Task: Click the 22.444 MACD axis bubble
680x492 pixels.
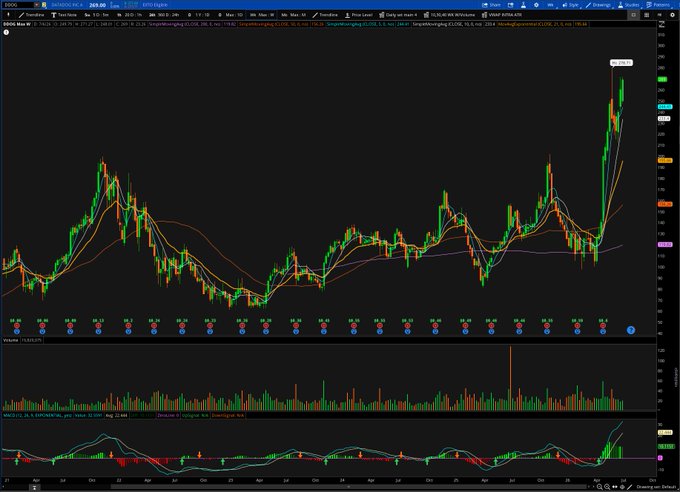Action: pyautogui.click(x=665, y=433)
